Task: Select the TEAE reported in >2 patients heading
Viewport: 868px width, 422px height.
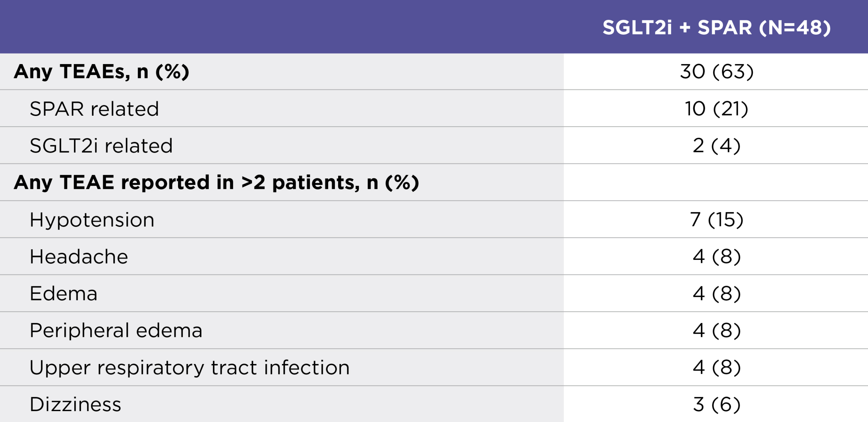Action: [x=216, y=183]
